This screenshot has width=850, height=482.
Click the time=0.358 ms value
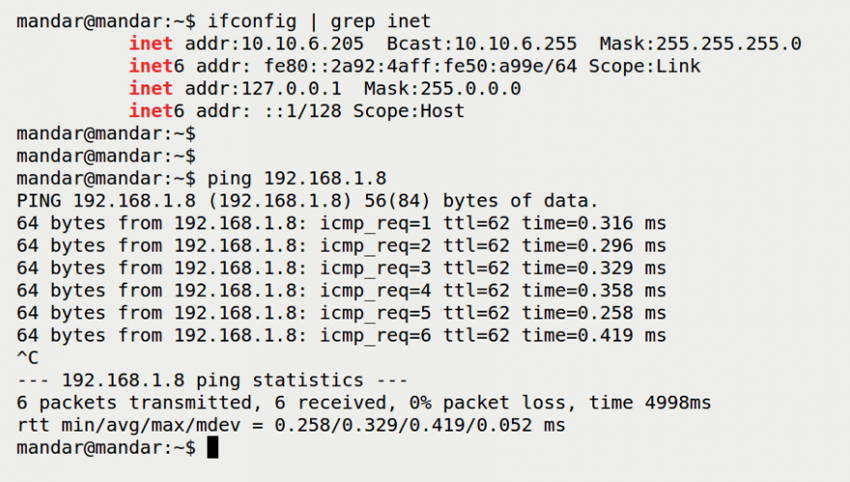pyautogui.click(x=594, y=291)
